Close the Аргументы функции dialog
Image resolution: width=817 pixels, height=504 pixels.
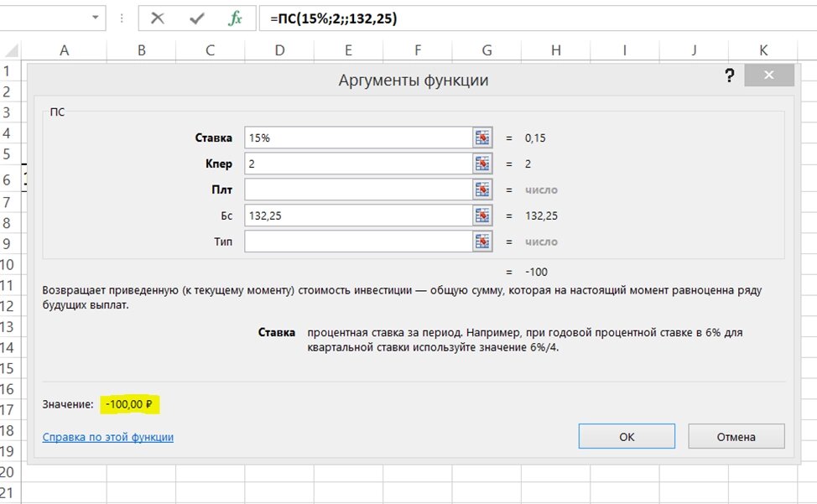coord(769,75)
